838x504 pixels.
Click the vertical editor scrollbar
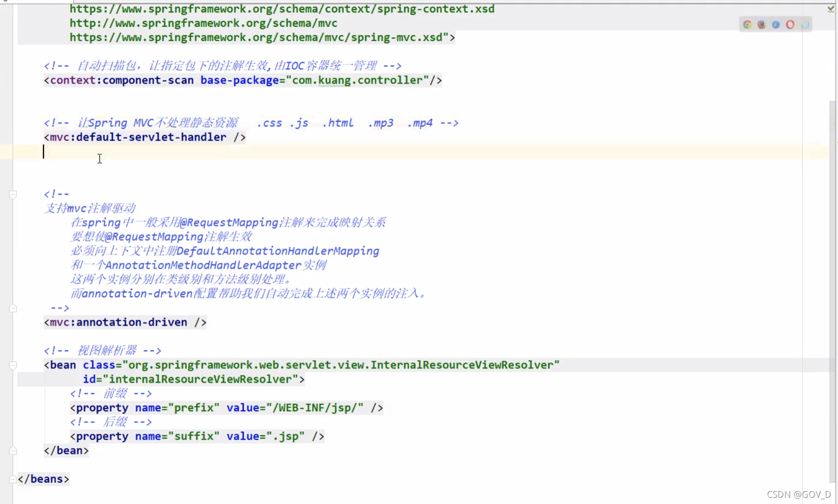pyautogui.click(x=832, y=291)
